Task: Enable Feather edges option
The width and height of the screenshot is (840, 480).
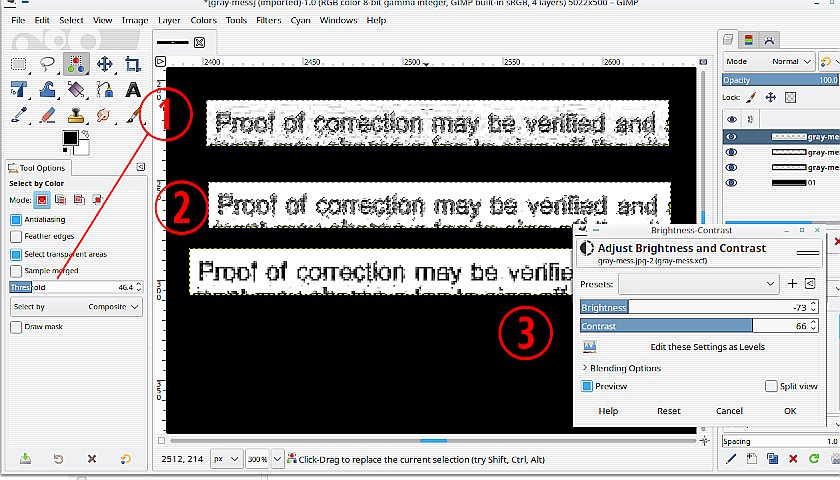Action: tap(16, 236)
